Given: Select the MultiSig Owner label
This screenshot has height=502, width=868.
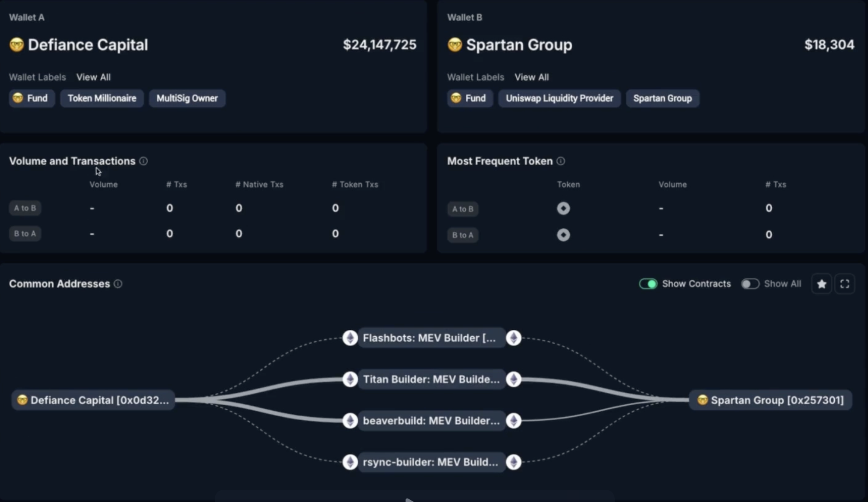Looking at the screenshot, I should tap(187, 98).
